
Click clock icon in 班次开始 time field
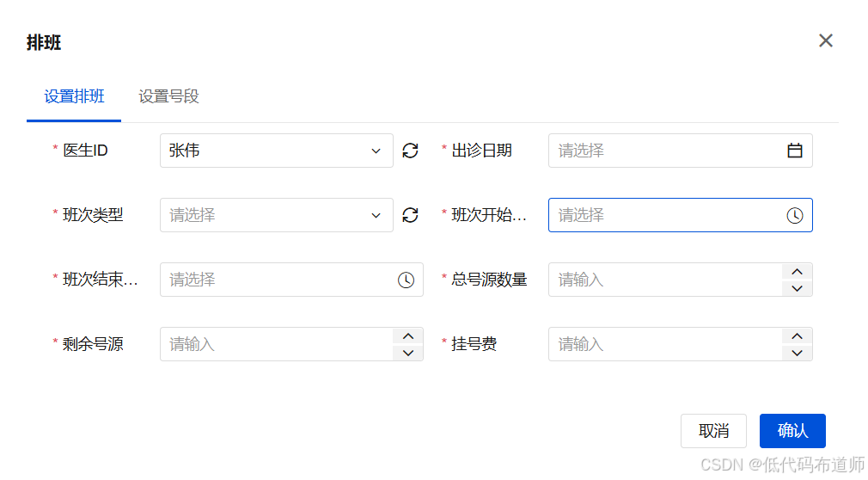795,215
